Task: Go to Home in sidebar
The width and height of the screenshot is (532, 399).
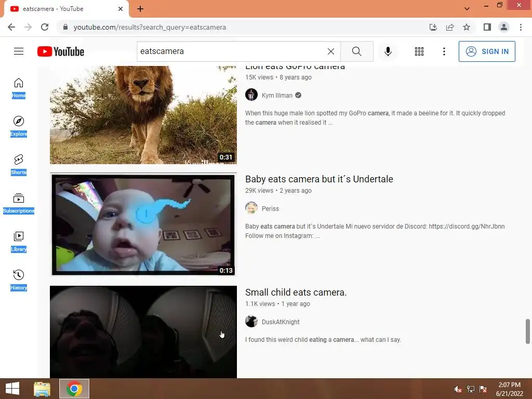Action: tap(19, 88)
